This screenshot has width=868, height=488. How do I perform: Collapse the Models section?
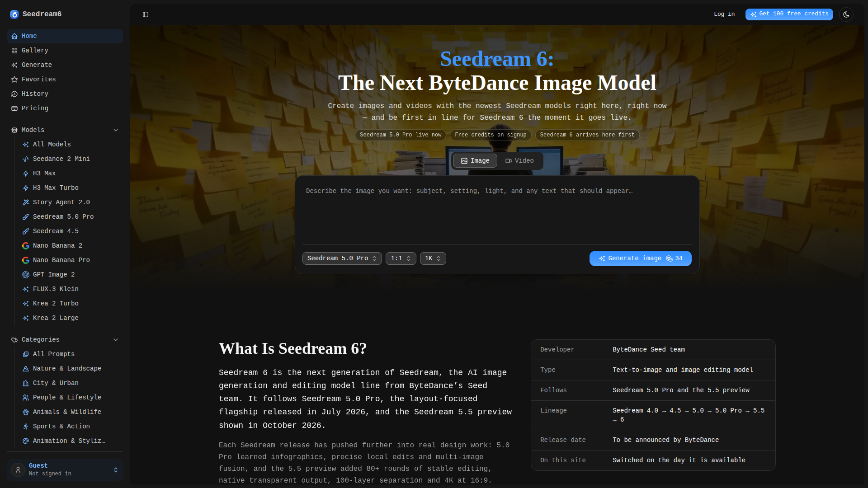pos(65,130)
